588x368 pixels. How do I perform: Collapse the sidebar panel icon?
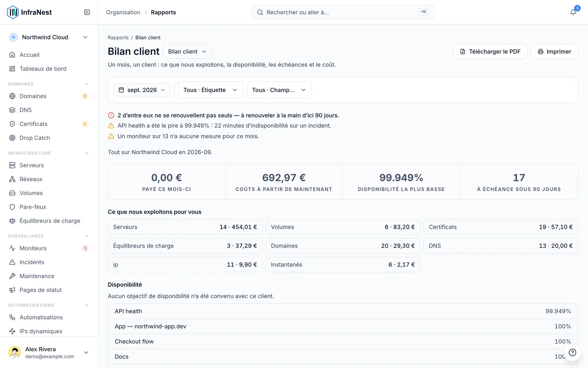(87, 12)
